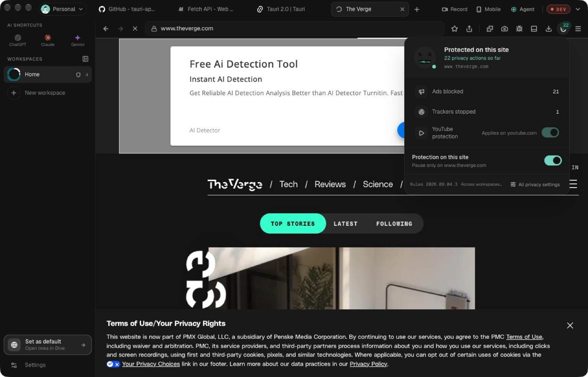Switch to the Fetch API tab
This screenshot has width=588, height=377.
(x=206, y=9)
